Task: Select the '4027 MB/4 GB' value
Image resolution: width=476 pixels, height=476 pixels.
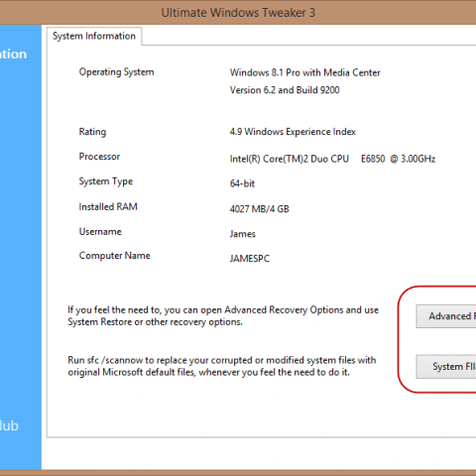Action: click(x=260, y=209)
